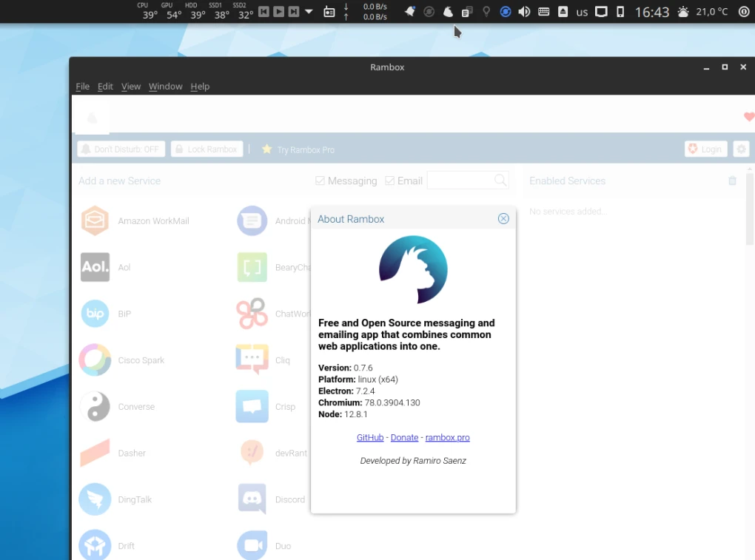
Task: Add the BiP messaging service
Action: 95,314
